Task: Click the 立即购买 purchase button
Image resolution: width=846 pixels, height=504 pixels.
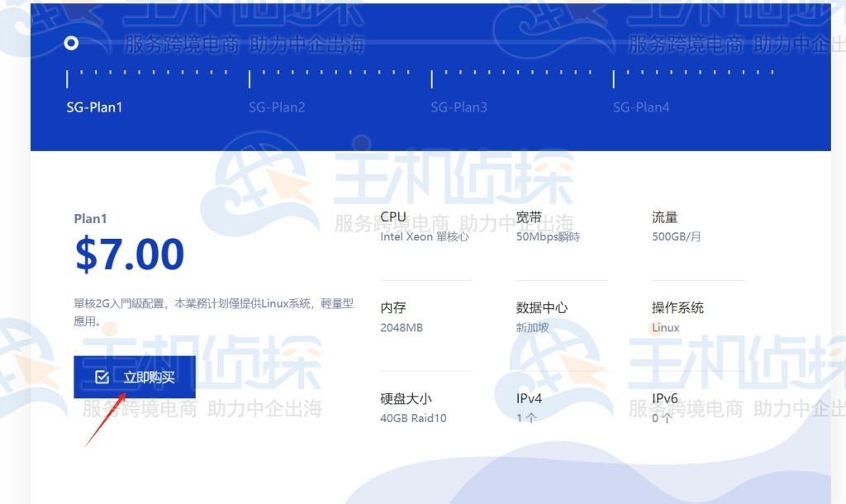Action: pos(135,376)
